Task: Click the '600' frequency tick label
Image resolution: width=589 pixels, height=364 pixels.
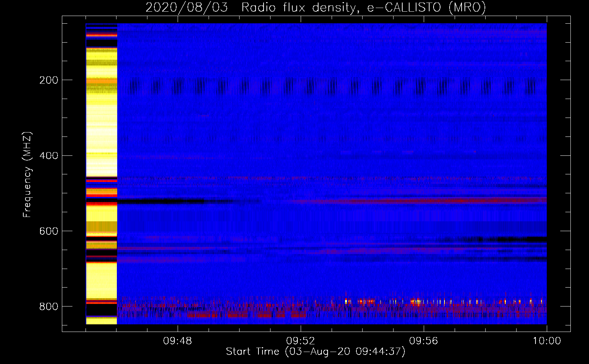Action: pyautogui.click(x=49, y=232)
